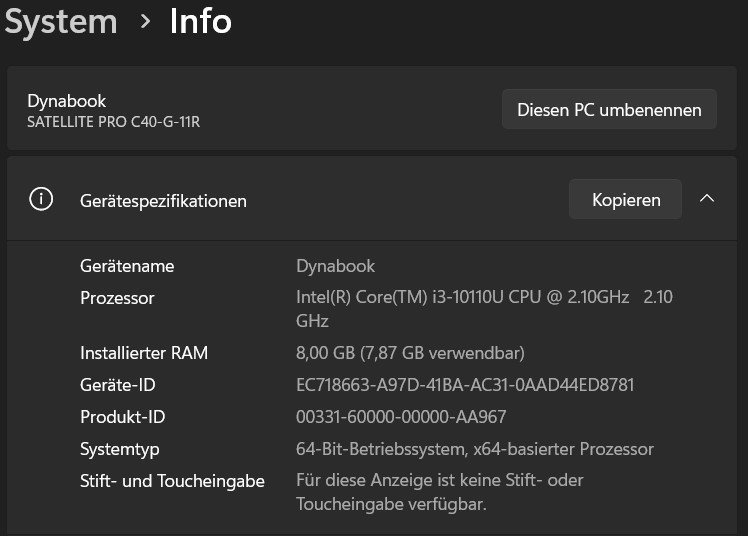Image resolution: width=748 pixels, height=536 pixels.
Task: Click the breadcrumb chevron separator
Action: click(146, 21)
